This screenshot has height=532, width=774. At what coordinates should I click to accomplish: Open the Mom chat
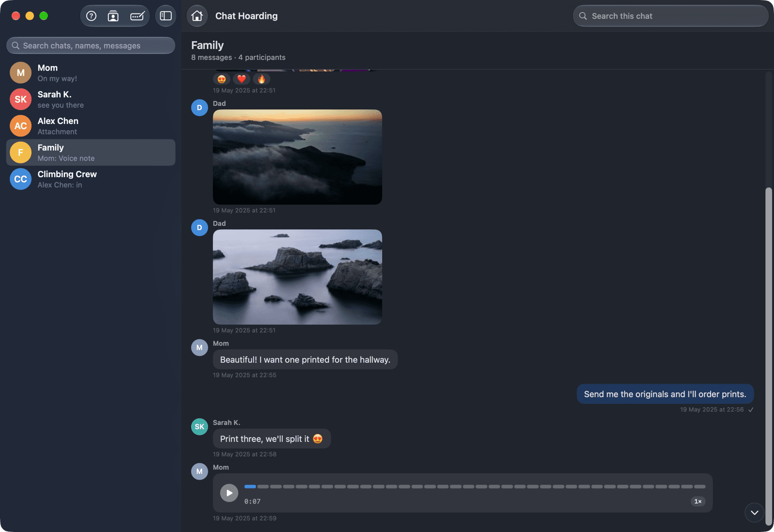[91, 73]
